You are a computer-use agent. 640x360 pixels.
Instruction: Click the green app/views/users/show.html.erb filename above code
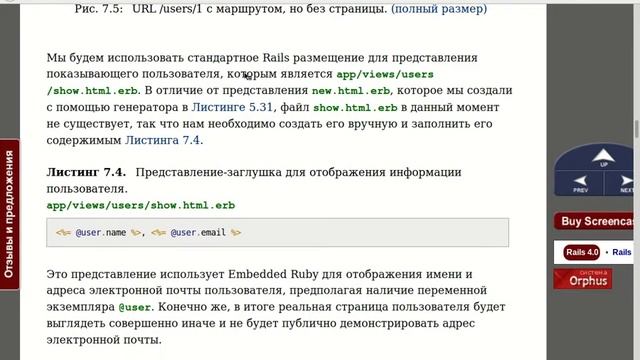[141, 205]
